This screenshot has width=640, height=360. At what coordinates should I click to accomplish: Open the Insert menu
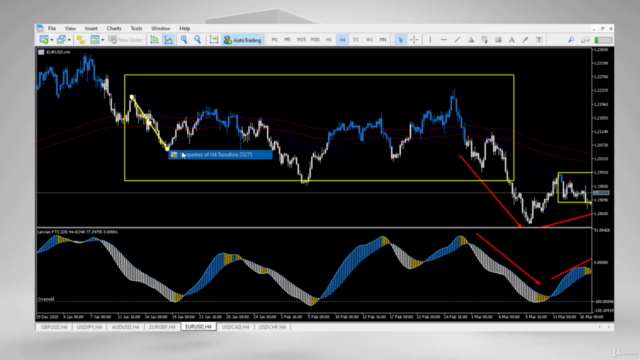(91, 28)
